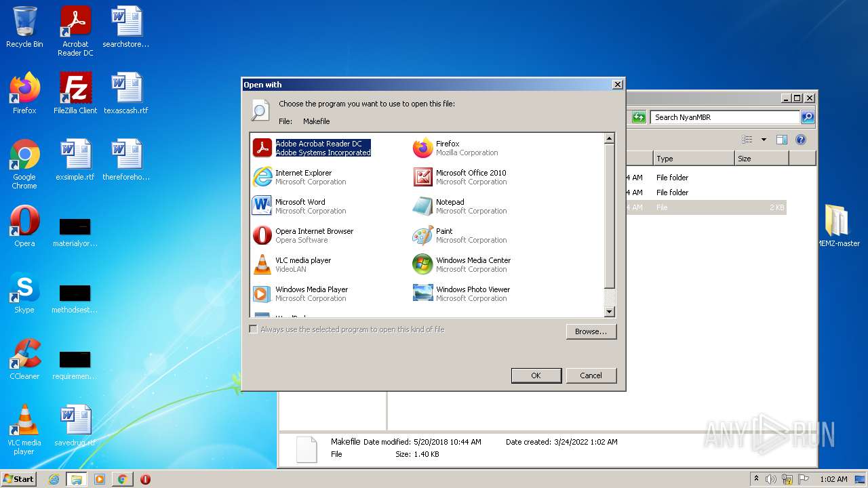Screen dimensions: 868x488
Task: Select VLC media player in the list
Action: pos(292,264)
